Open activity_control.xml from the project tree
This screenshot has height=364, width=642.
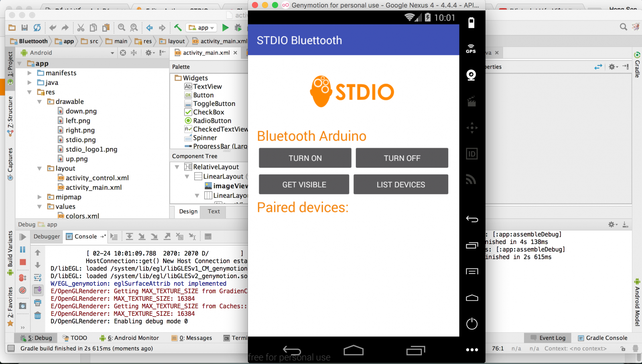(93, 178)
